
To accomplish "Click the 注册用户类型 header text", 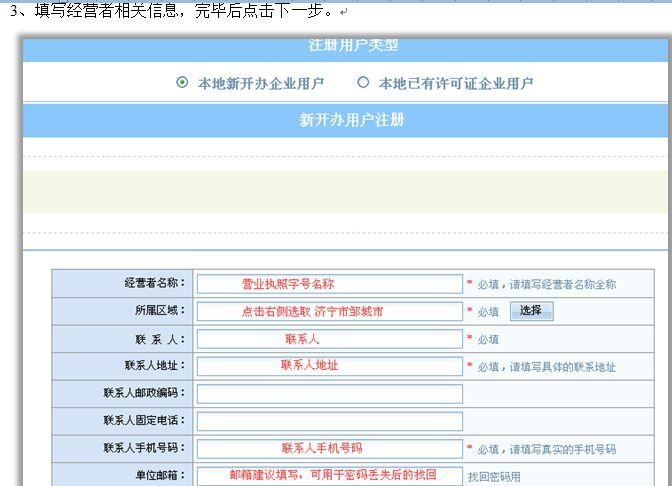I will coord(353,45).
